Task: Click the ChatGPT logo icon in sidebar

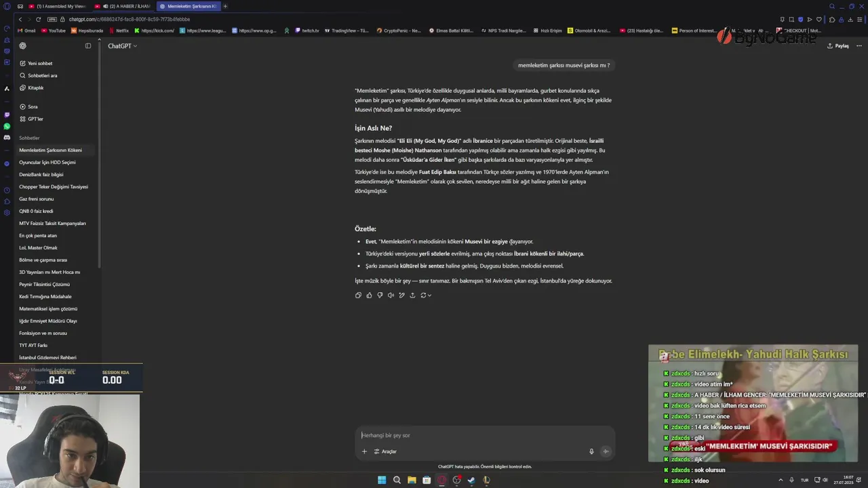Action: pyautogui.click(x=22, y=46)
